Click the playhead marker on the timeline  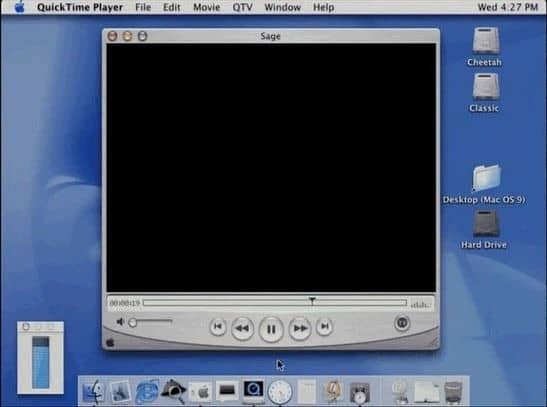coord(312,300)
